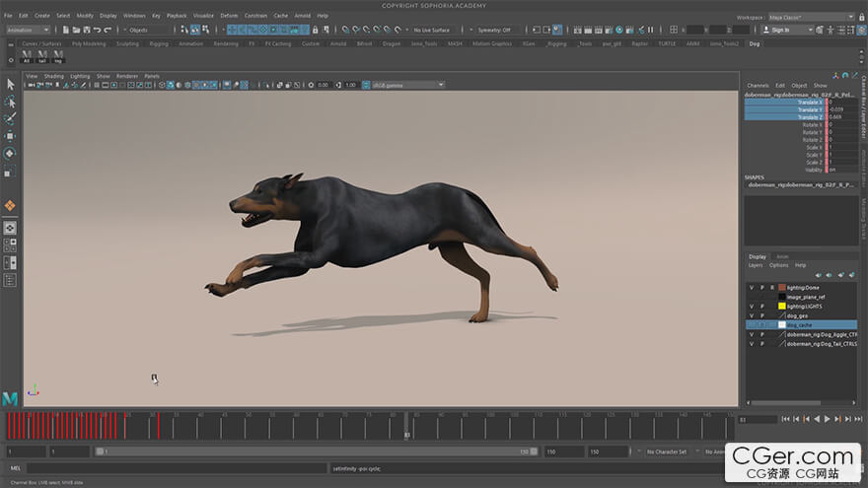This screenshot has width=868, height=488.
Task: Toggle playback P for lighting:LIGHTS layer
Action: point(761,307)
